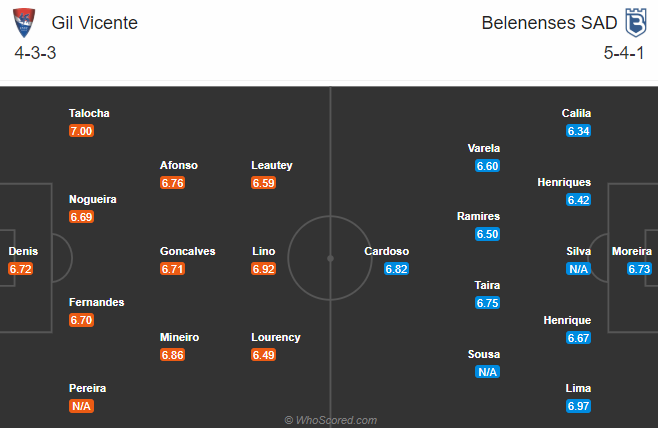
Task: Select goalkeeper Moreira
Action: coord(633,251)
